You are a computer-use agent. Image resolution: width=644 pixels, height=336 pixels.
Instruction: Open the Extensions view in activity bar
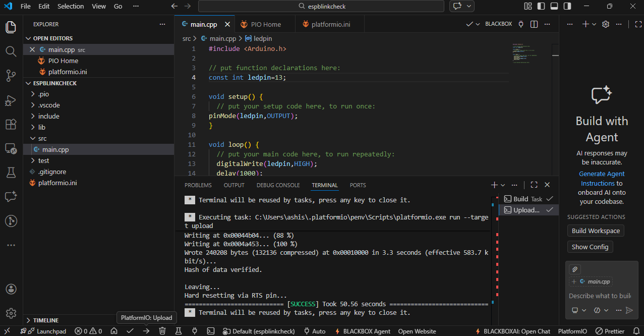click(11, 124)
